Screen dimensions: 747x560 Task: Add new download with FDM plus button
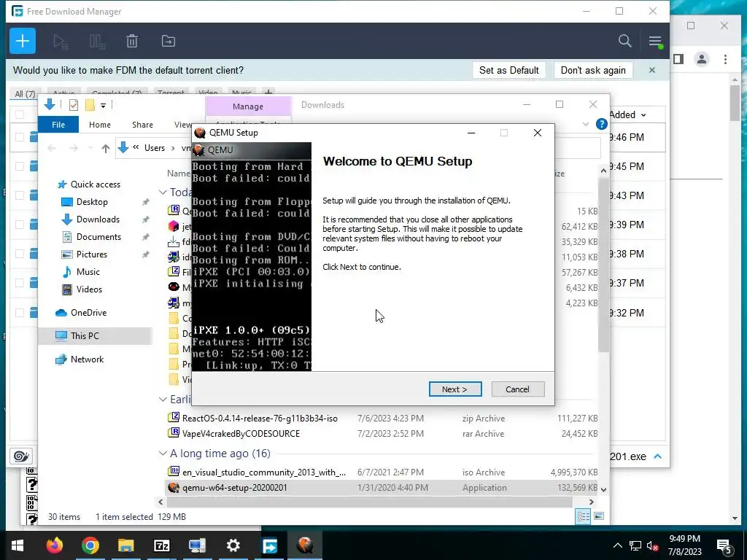[x=23, y=41]
